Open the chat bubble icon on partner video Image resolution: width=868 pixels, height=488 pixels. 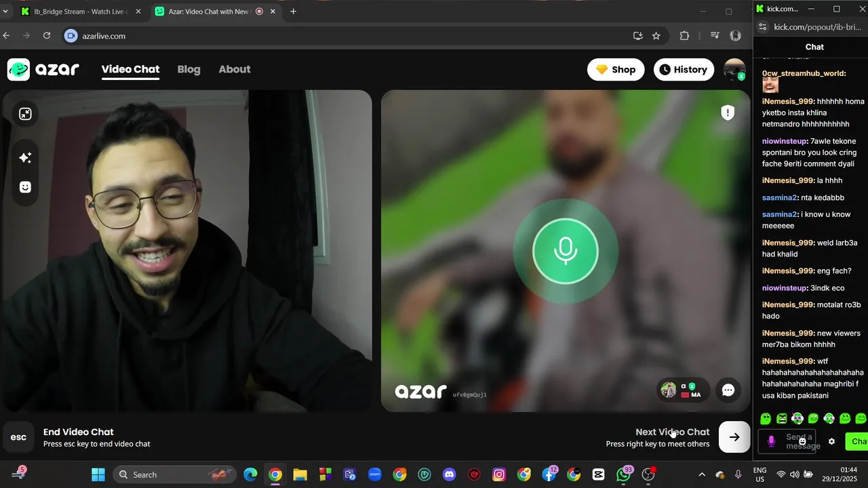[728, 390]
